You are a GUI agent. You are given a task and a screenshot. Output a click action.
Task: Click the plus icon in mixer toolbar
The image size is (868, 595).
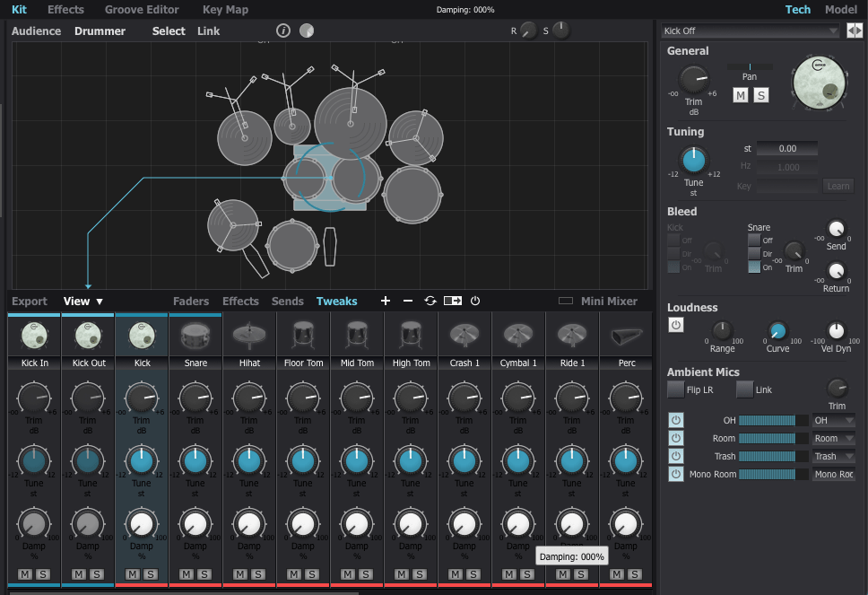386,302
